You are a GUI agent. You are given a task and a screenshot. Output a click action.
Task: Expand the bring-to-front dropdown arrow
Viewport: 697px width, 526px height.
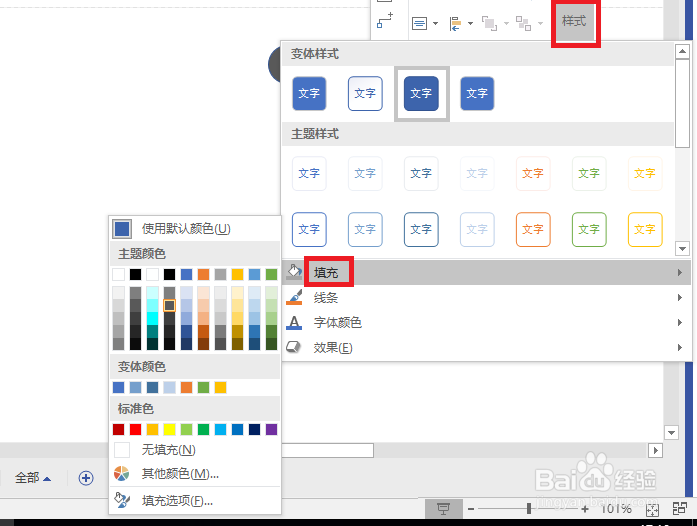pos(506,24)
